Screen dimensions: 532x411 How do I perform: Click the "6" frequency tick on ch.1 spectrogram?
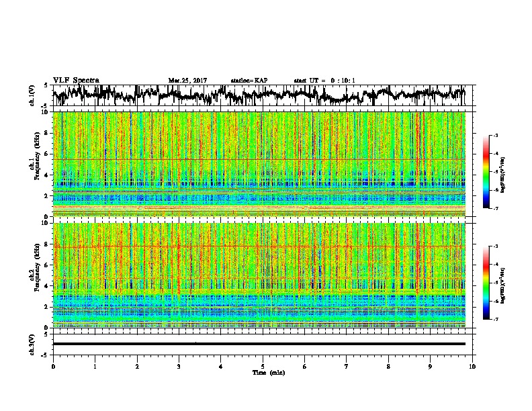pos(48,154)
